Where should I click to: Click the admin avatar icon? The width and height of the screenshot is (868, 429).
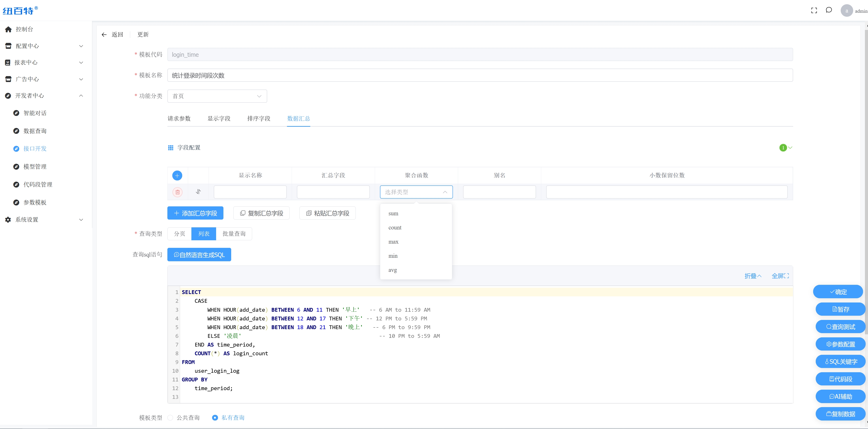pos(846,10)
